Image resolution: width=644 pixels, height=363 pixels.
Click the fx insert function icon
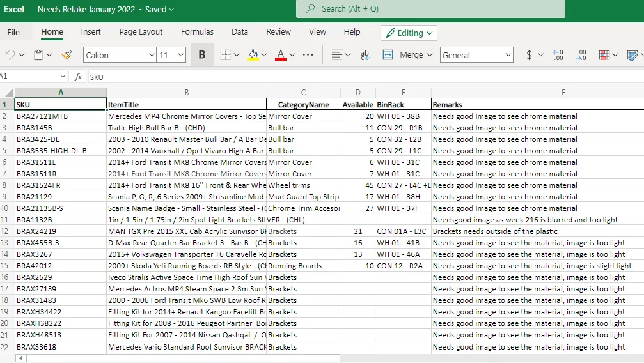pyautogui.click(x=78, y=77)
